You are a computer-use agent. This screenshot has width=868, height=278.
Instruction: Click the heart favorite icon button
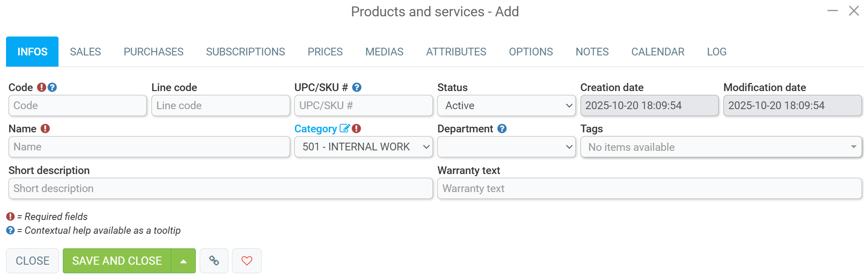(x=247, y=261)
